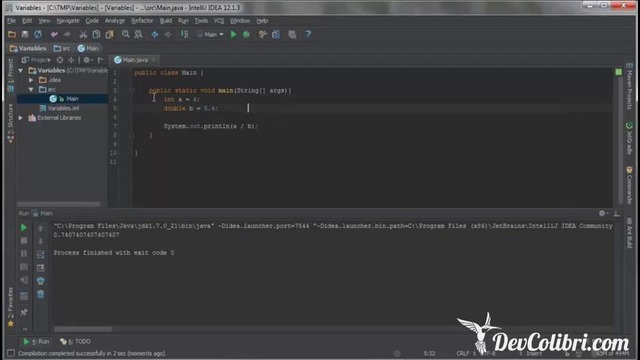Screen dimensions: 640x360
Task: Toggle the Favorites tool window side tab
Action: (x=11, y=306)
